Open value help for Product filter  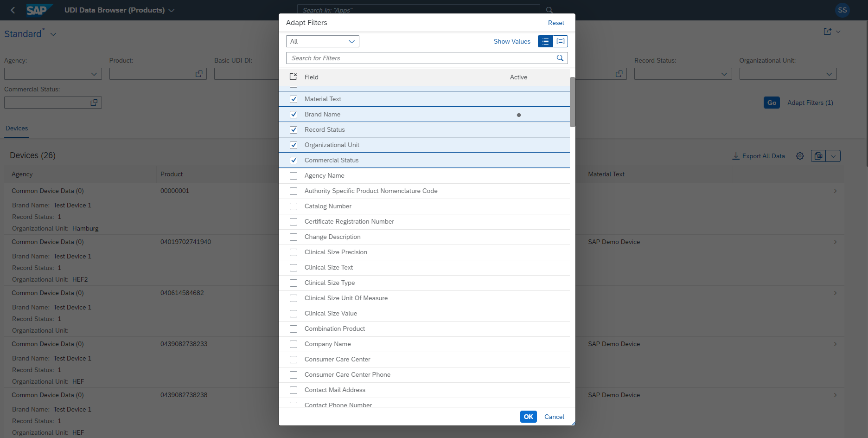click(199, 74)
